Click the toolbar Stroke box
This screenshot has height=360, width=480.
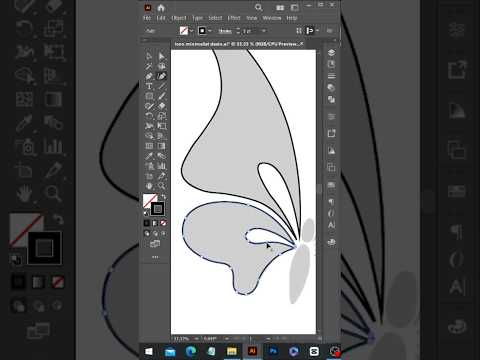[x=157, y=209]
